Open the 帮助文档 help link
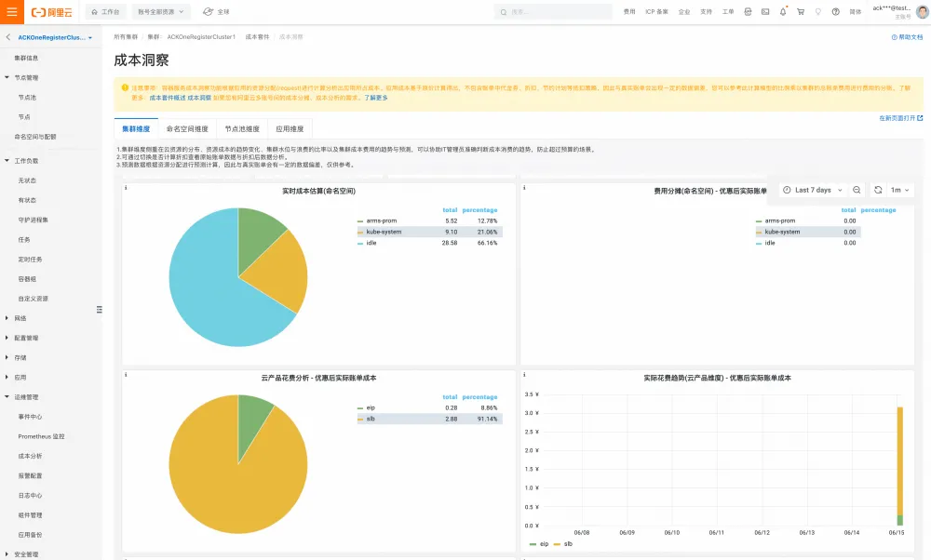The height and width of the screenshot is (560, 931). (907, 37)
